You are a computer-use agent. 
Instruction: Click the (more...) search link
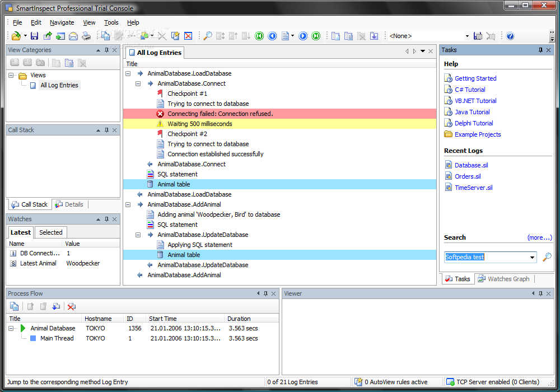pyautogui.click(x=539, y=238)
